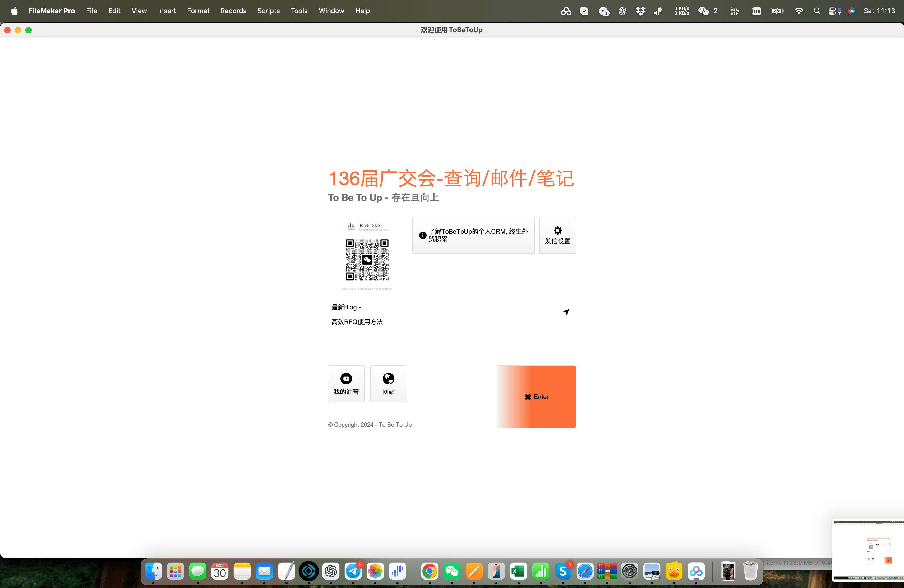Open the Help menu
Screen dimensions: 904x588
coord(362,11)
